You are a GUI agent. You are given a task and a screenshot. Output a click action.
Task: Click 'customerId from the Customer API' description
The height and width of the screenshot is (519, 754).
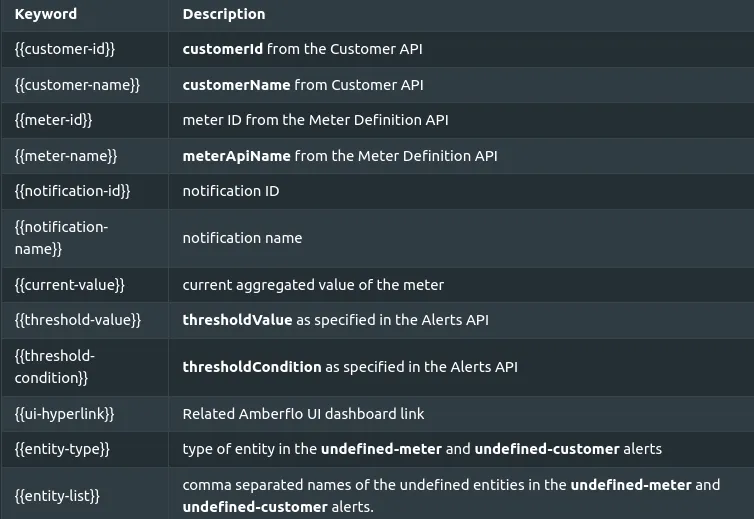click(x=302, y=49)
